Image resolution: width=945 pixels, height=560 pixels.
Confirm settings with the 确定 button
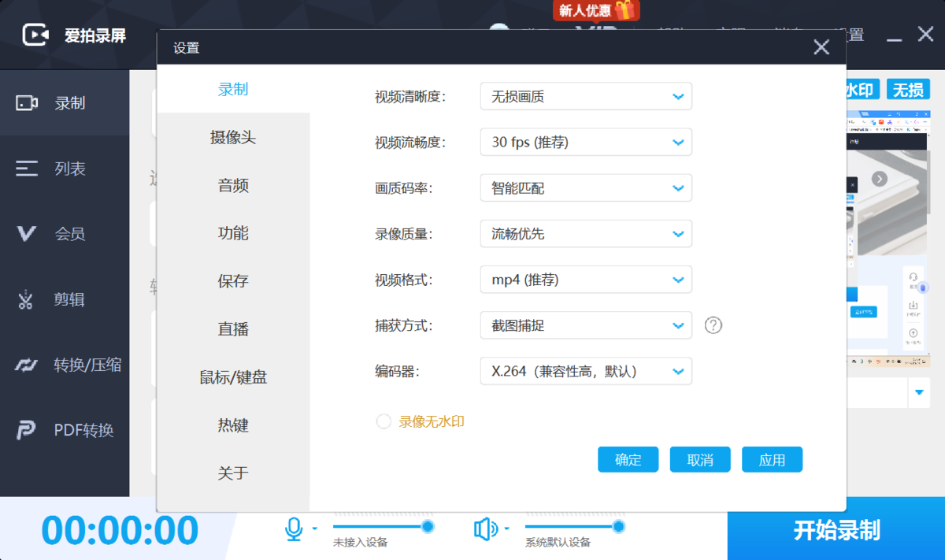click(628, 459)
